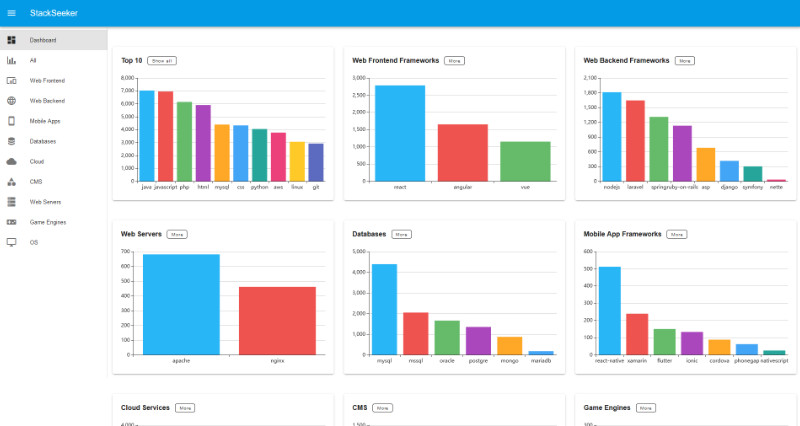The width and height of the screenshot is (800, 426).
Task: Click the Cloud Services card heading
Action: 145,408
